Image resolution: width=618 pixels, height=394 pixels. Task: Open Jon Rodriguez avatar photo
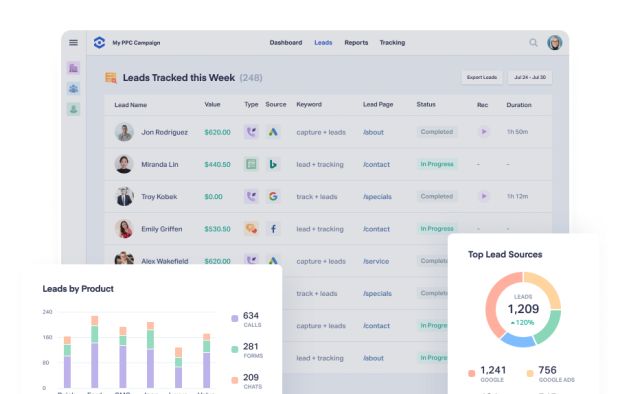tap(124, 132)
